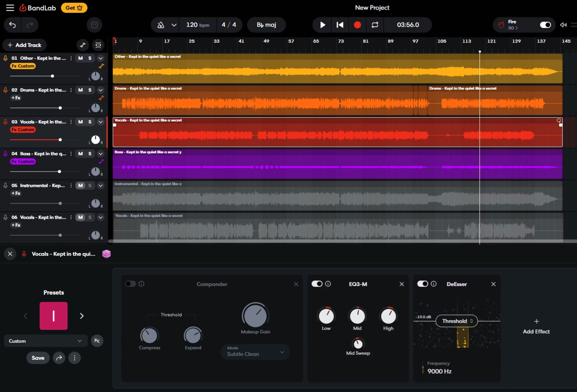Open the Compander Mode Subtle Clean dropdown
The height and width of the screenshot is (392, 577).
coord(255,352)
